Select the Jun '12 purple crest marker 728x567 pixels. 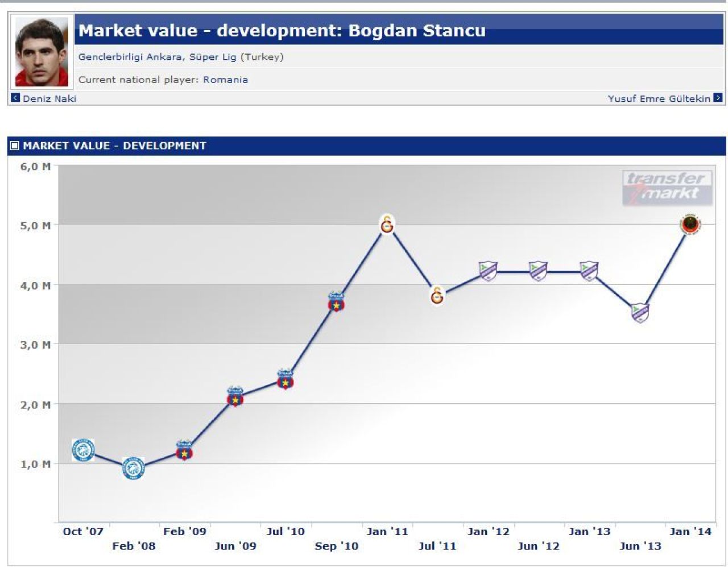538,271
